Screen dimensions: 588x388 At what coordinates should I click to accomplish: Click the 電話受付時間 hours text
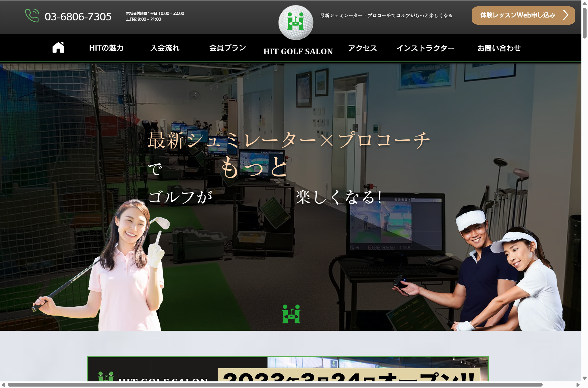click(x=155, y=16)
